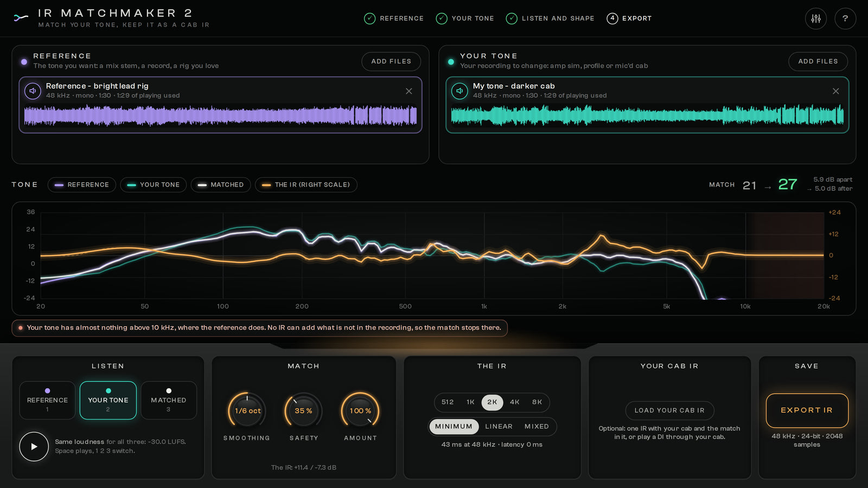Viewport: 868px width, 488px height.
Task: Go to the Reference step
Action: point(394,18)
